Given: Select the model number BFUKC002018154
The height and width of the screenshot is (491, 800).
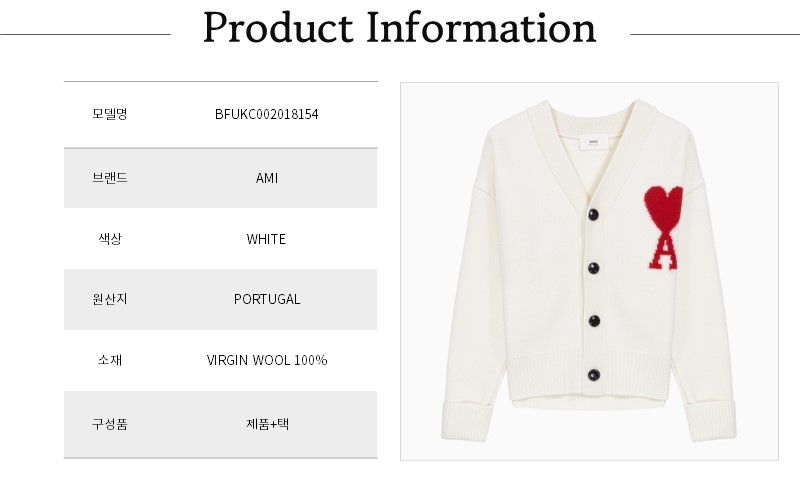Looking at the screenshot, I should (266, 114).
